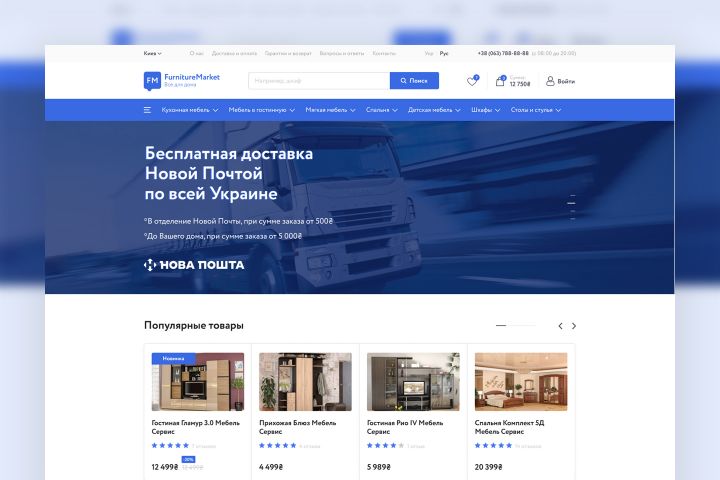Click the user account icon
Viewport: 720px width, 480px height.
click(x=550, y=81)
